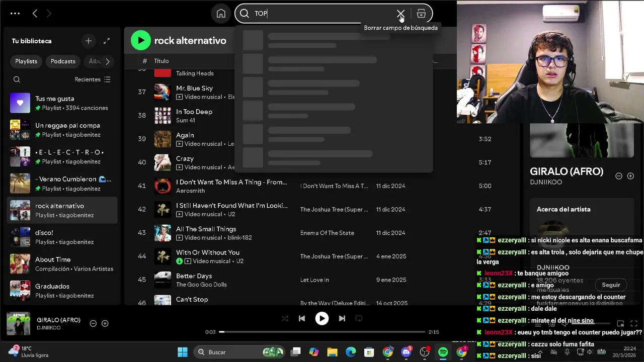Open Discord from the taskbar

click(406, 352)
